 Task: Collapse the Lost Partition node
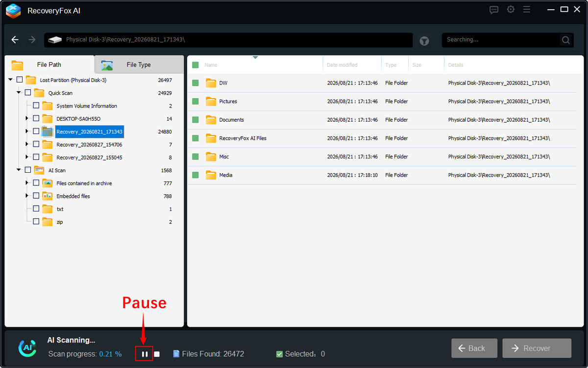[x=11, y=80]
